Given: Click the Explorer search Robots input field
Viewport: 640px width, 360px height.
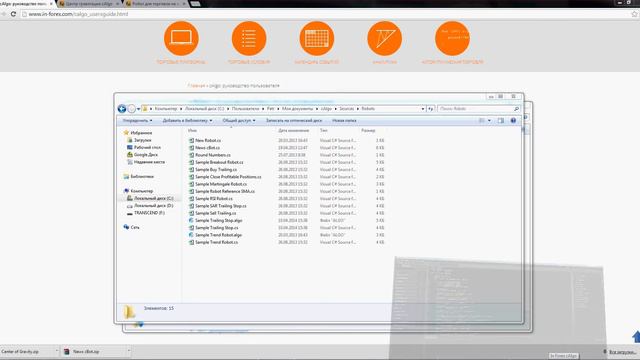Looking at the screenshot, I should pyautogui.click(x=475, y=109).
